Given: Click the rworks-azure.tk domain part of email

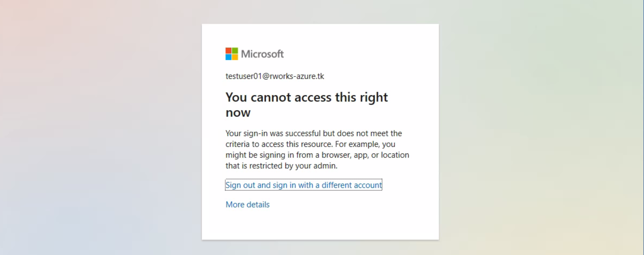Looking at the screenshot, I should (297, 76).
